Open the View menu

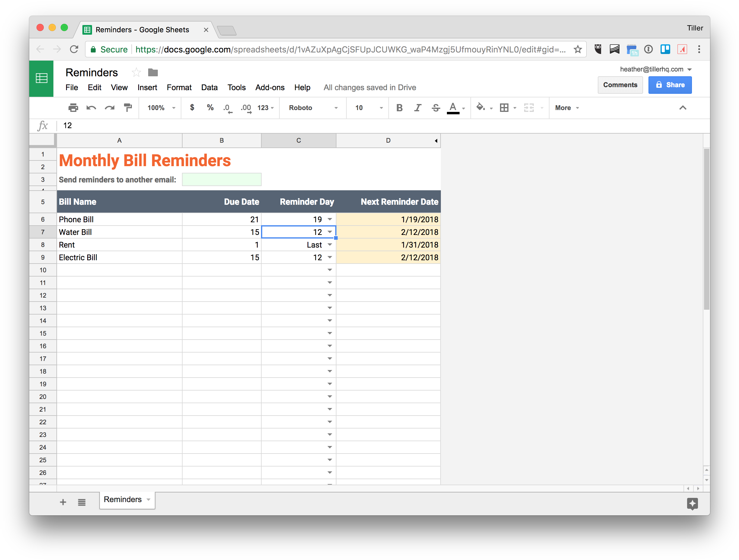pos(119,87)
